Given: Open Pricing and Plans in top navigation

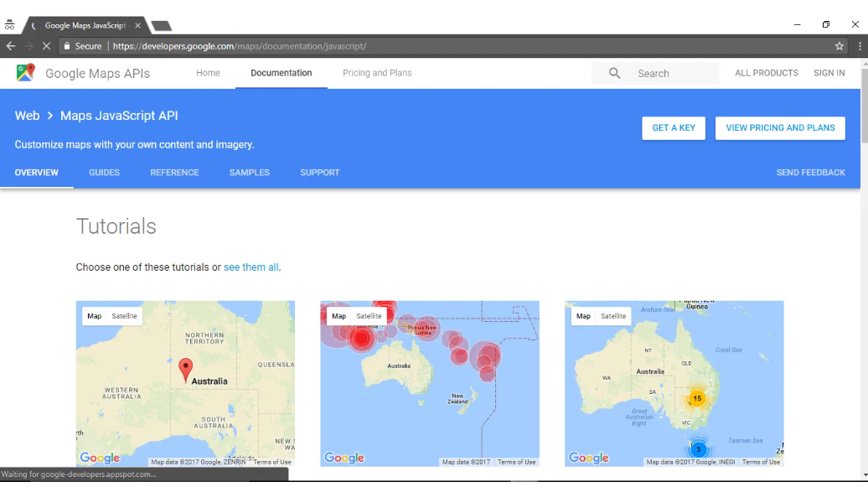Looking at the screenshot, I should pos(377,73).
